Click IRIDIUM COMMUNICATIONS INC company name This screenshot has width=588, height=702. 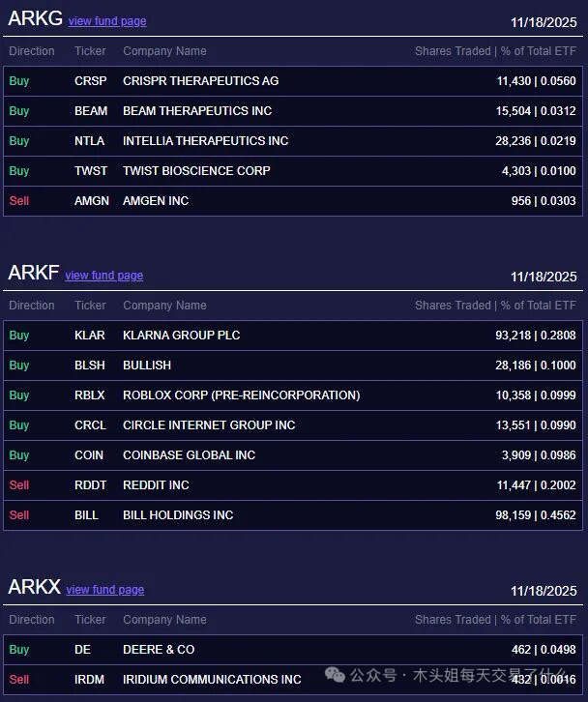tap(212, 680)
